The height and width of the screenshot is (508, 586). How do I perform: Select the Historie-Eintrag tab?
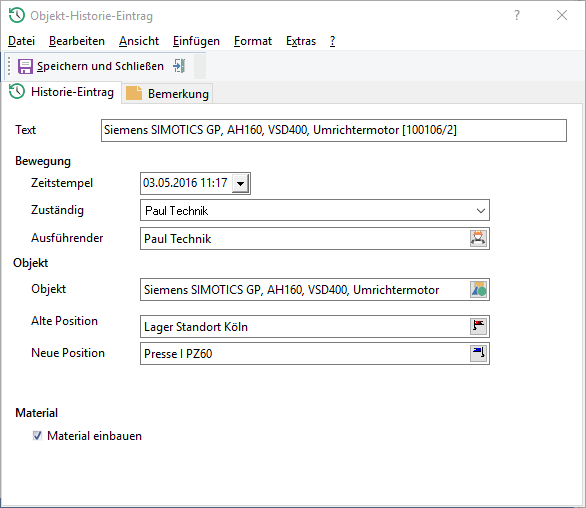pos(61,92)
